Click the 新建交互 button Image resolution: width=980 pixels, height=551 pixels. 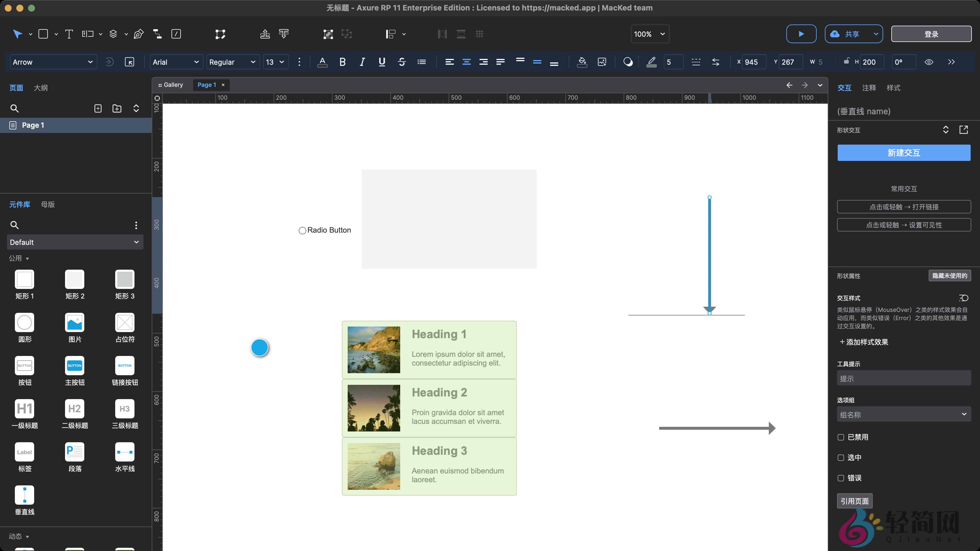click(904, 153)
